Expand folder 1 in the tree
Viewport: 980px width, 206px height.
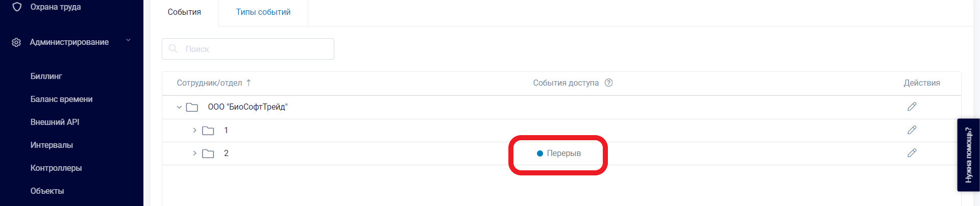pos(194,130)
